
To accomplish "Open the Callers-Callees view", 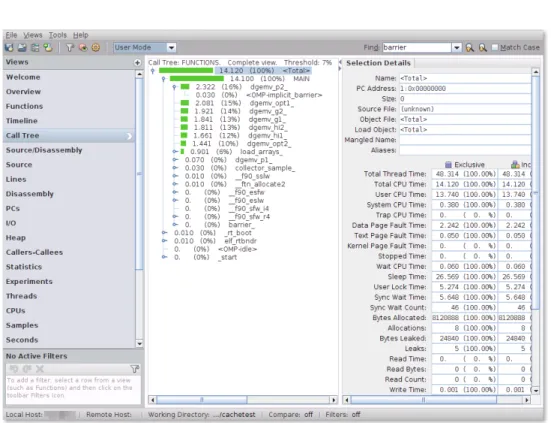I will click(34, 252).
